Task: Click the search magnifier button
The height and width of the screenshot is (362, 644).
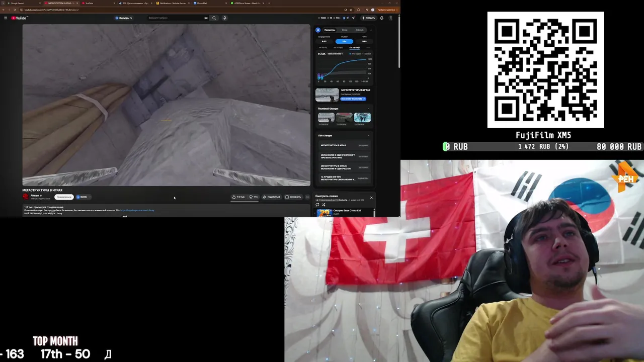Action: pyautogui.click(x=214, y=18)
